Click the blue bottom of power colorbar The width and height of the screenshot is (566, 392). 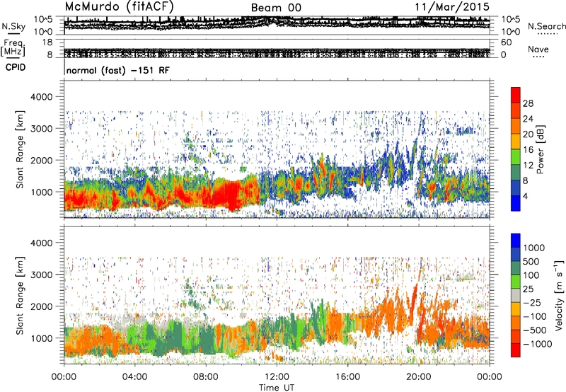tap(516, 203)
